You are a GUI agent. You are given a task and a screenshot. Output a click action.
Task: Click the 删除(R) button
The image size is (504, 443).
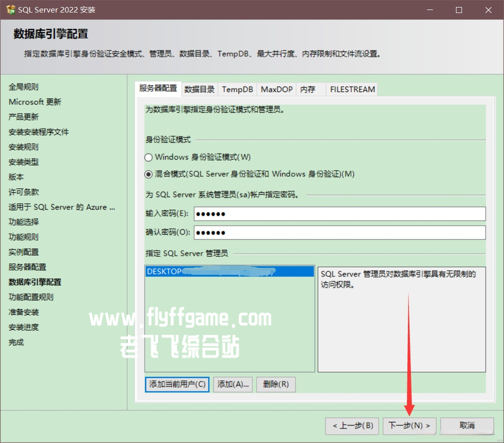coord(276,384)
